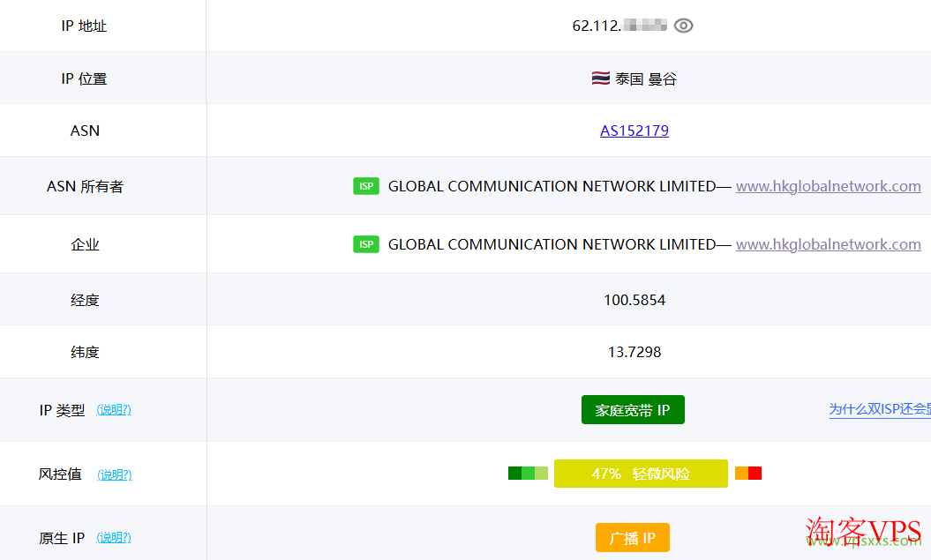Click the green risk indicator blocks
The width and height of the screenshot is (931, 560).
click(527, 473)
